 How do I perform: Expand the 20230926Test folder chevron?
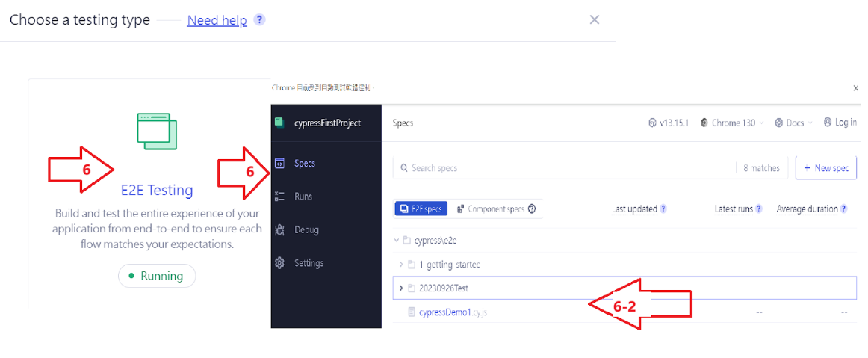point(401,288)
